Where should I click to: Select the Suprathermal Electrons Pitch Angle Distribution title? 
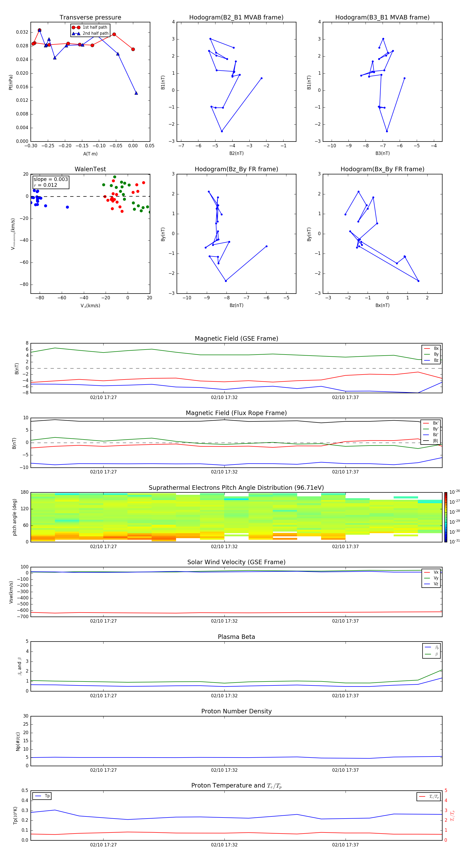236,488
